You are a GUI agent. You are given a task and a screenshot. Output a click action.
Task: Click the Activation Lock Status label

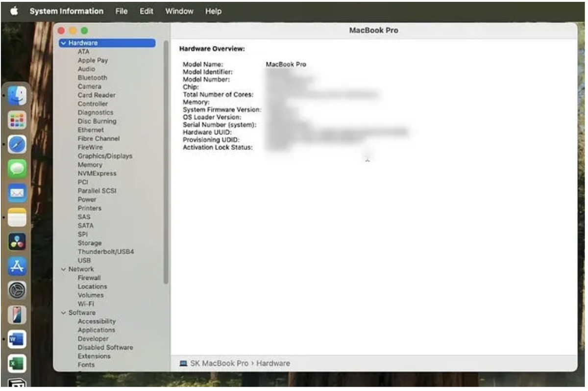click(x=218, y=147)
